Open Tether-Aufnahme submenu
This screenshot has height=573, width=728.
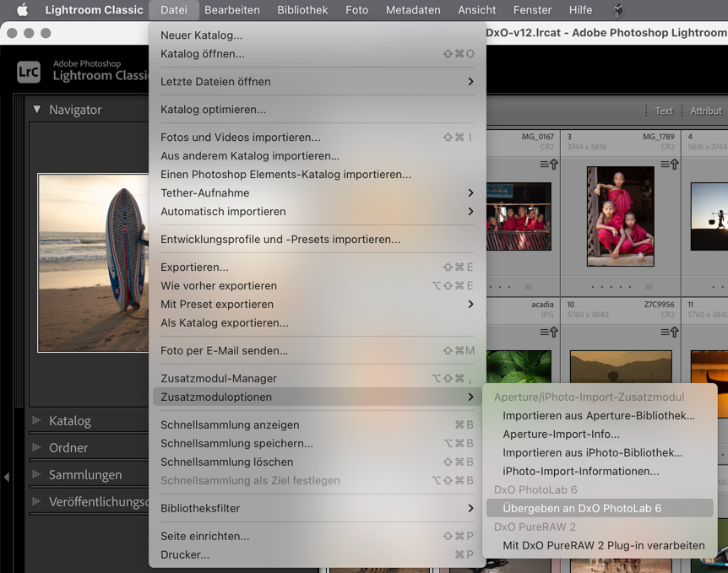(x=317, y=193)
